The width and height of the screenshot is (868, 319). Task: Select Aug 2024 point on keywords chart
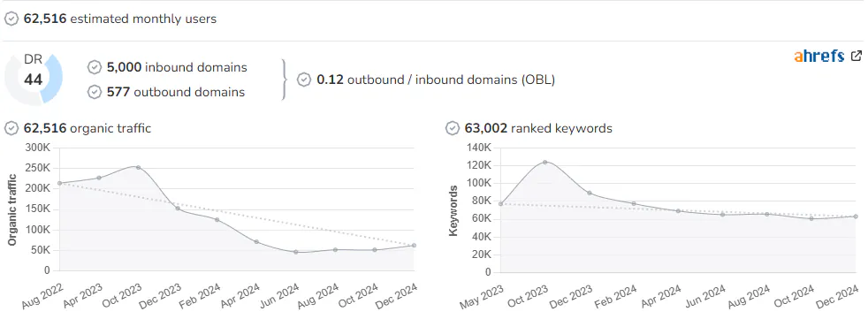[766, 215]
